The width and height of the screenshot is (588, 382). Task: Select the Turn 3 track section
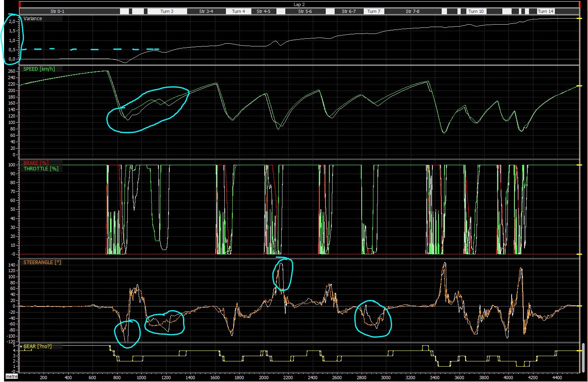click(x=167, y=11)
